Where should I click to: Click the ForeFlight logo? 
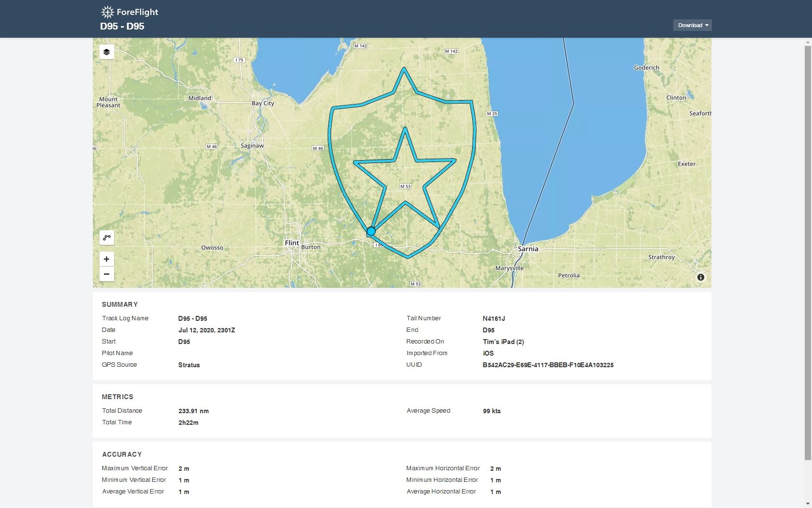(130, 12)
